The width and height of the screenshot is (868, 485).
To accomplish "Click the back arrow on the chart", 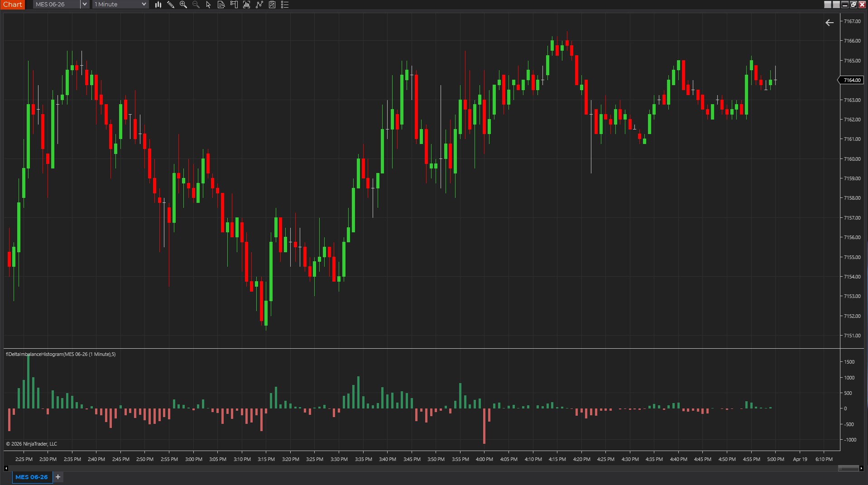I will pos(830,22).
